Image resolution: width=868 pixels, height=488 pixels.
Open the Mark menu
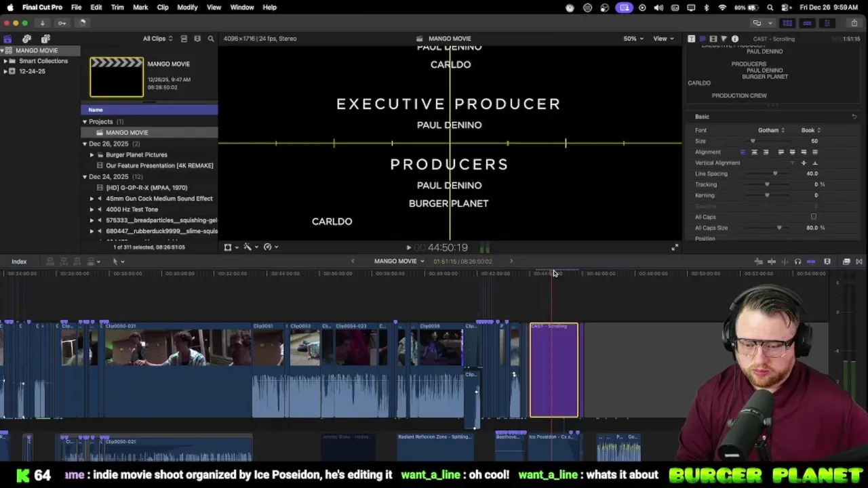coord(140,7)
